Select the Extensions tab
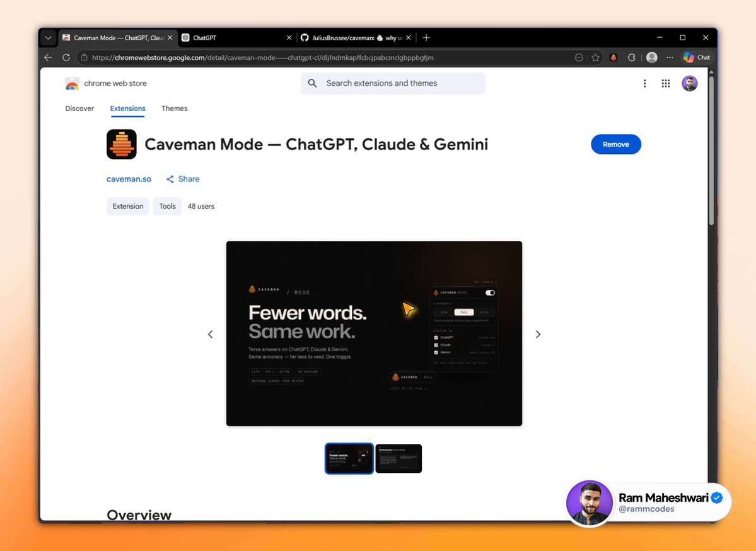The image size is (756, 551). click(x=128, y=108)
